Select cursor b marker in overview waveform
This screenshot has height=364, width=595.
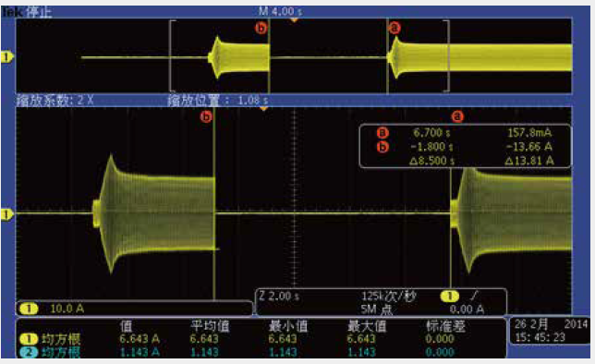point(261,28)
